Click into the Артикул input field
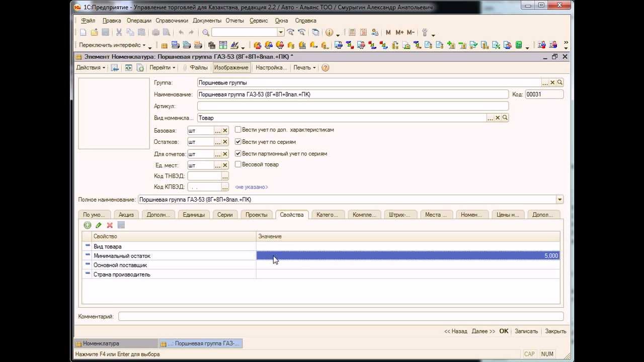 point(353,106)
